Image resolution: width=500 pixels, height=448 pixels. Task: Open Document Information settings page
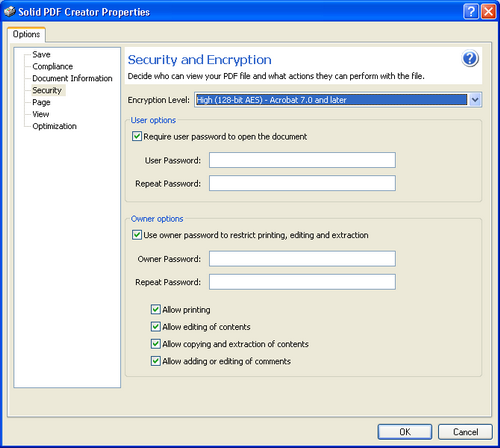(x=72, y=78)
